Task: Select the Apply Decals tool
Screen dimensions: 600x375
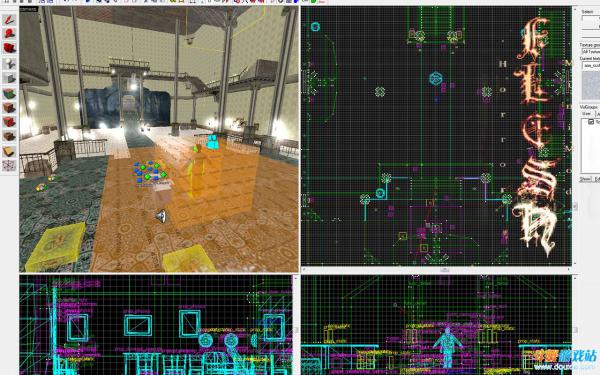Action: [x=9, y=122]
